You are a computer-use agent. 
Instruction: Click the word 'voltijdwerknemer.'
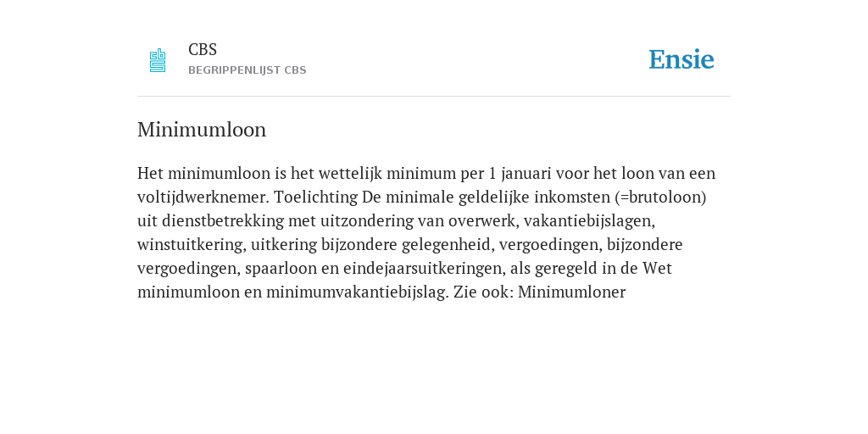[203, 197]
